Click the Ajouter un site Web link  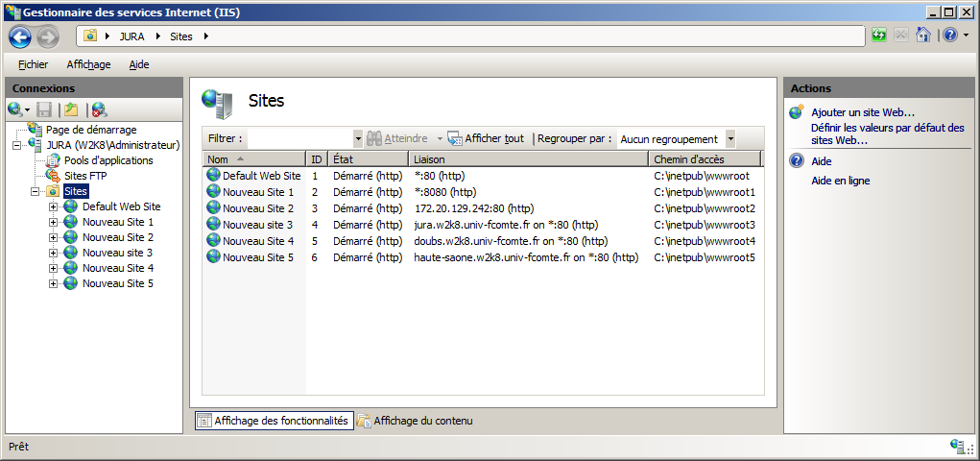(x=862, y=112)
